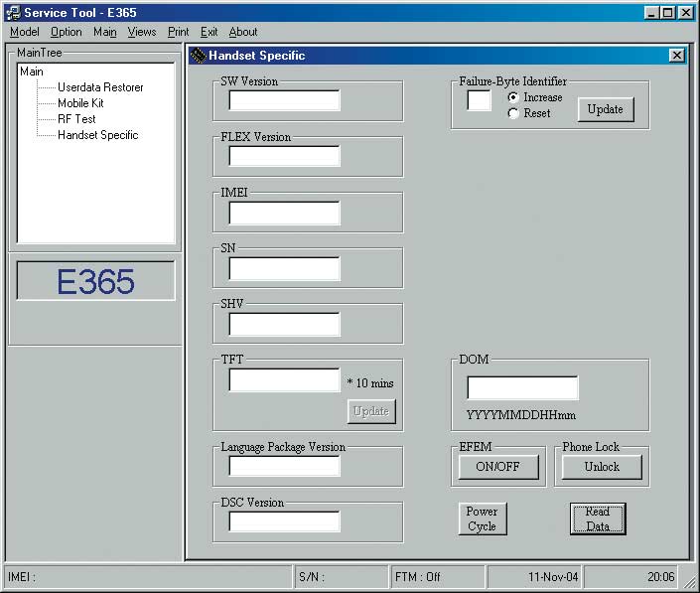
Task: Close the Service Tool window
Action: (x=685, y=13)
